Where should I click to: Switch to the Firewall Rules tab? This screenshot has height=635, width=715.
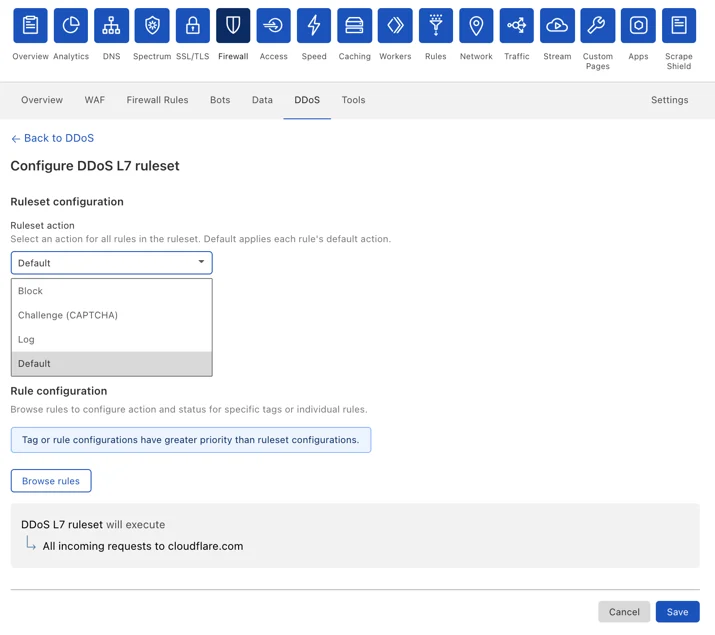(157, 100)
